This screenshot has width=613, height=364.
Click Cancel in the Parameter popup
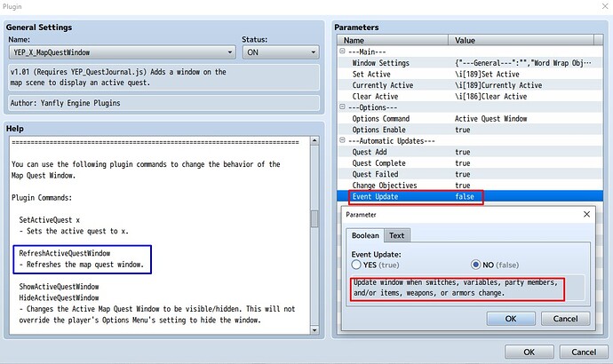[563, 317]
